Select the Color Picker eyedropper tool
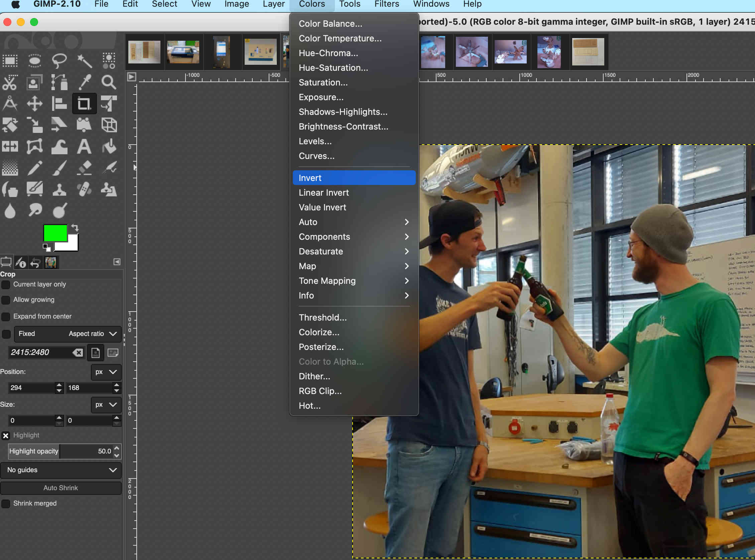This screenshot has height=560, width=755. [x=84, y=82]
